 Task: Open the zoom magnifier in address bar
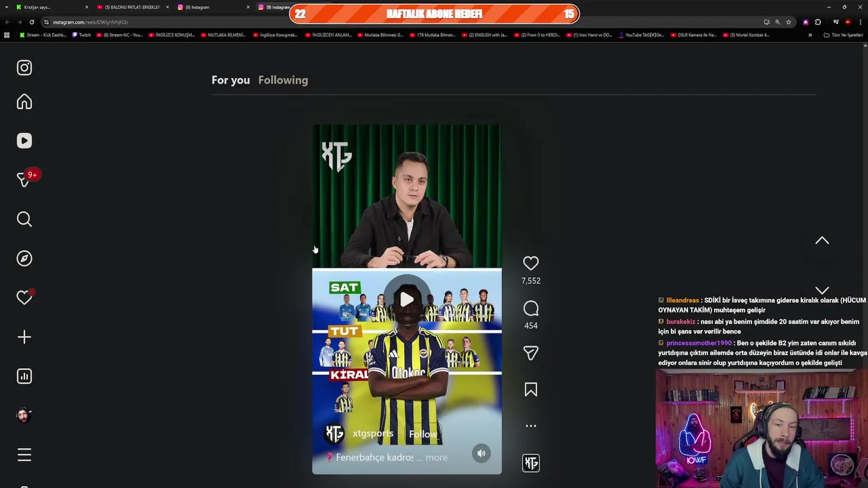[x=777, y=22]
